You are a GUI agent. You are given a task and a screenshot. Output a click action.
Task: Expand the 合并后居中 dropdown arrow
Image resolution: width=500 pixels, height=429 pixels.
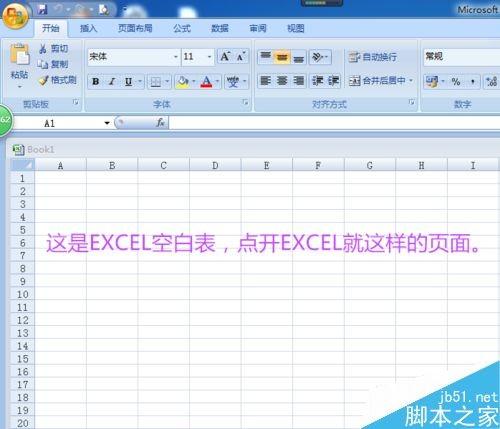pyautogui.click(x=411, y=81)
